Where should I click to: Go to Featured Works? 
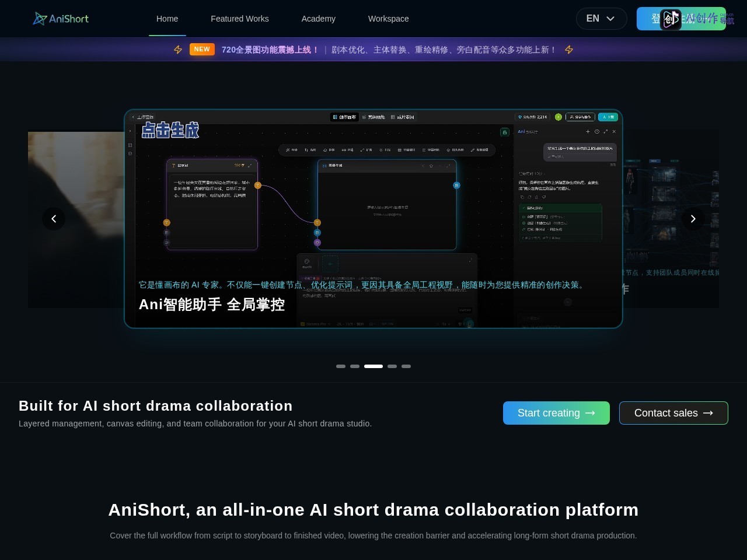[x=240, y=19]
